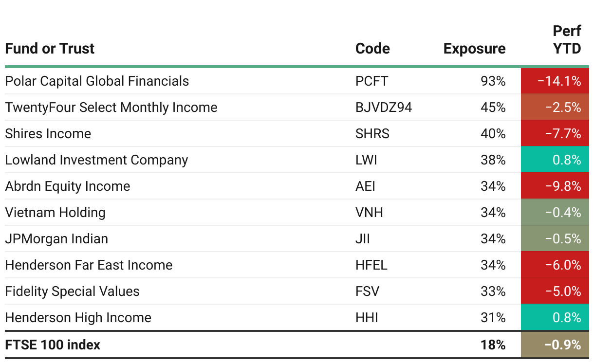Select the Polar Capital Global Financials row
The width and height of the screenshot is (594, 364).
pos(297,81)
